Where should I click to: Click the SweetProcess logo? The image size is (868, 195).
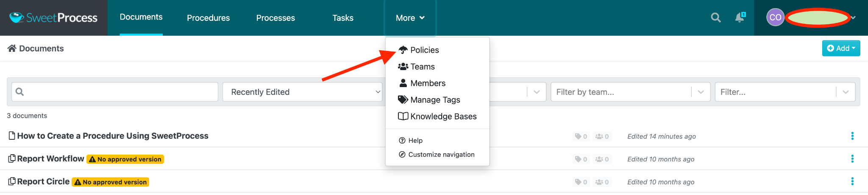[54, 18]
